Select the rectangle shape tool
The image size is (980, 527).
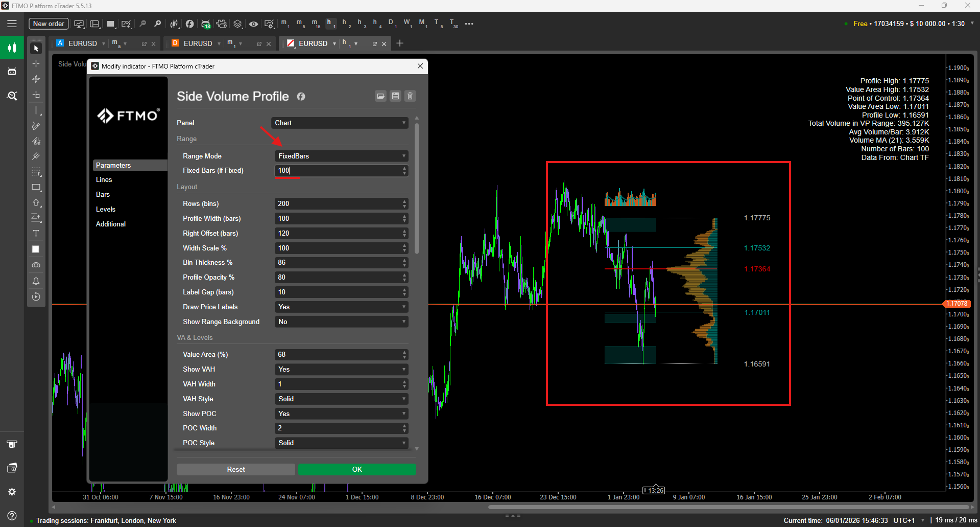(x=36, y=188)
